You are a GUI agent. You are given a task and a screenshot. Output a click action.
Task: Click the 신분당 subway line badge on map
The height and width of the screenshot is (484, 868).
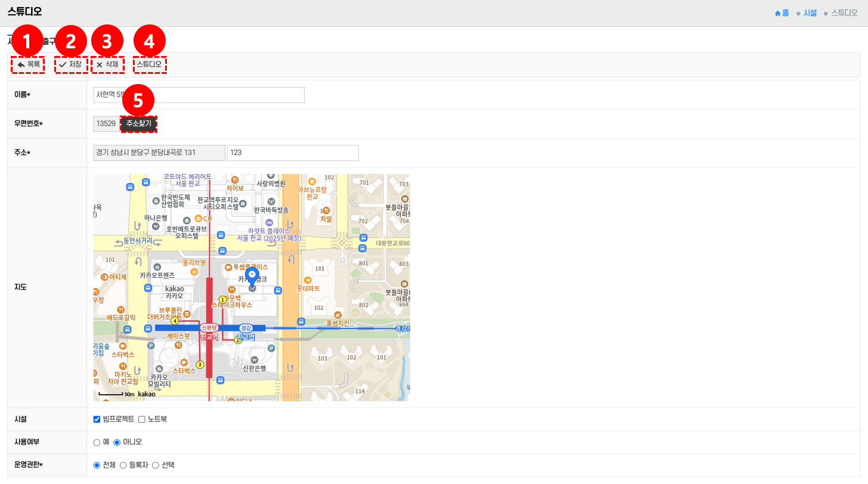pyautogui.click(x=209, y=328)
